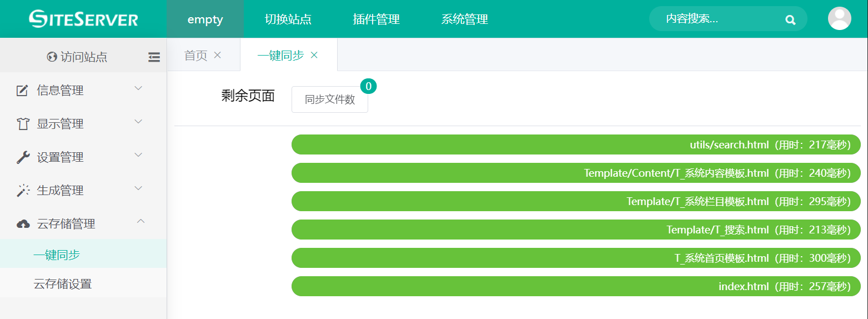Collapse the 云存储管理 chevron
Viewport: 868px width, 319px height.
[141, 222]
